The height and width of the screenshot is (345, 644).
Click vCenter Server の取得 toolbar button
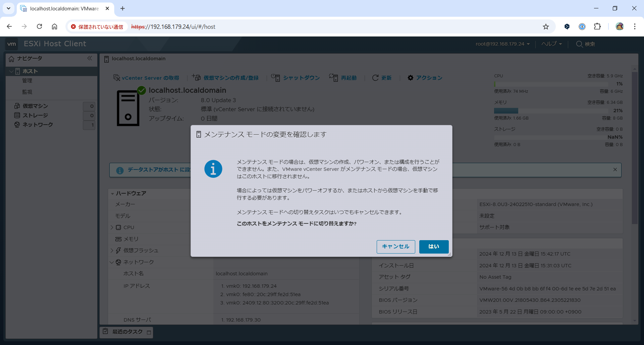[146, 78]
